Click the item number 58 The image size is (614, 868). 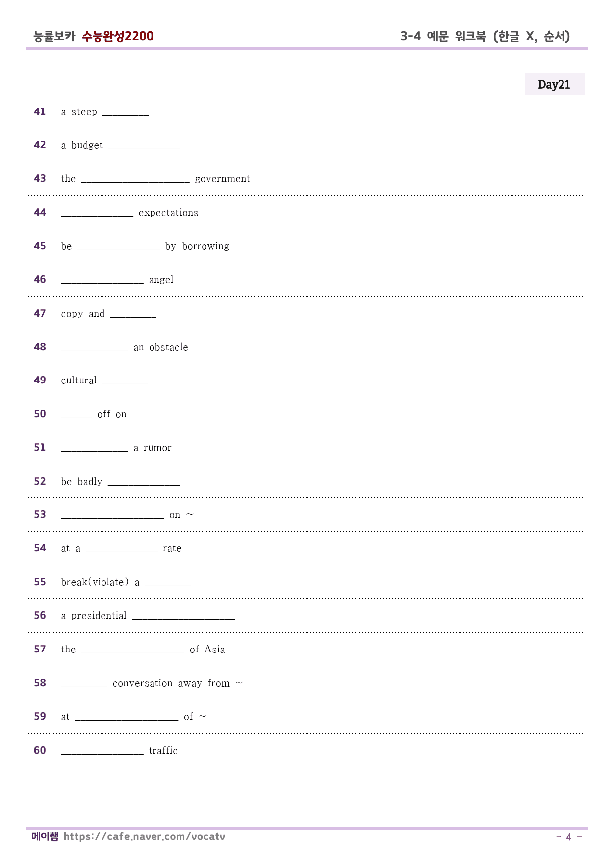pyautogui.click(x=40, y=683)
